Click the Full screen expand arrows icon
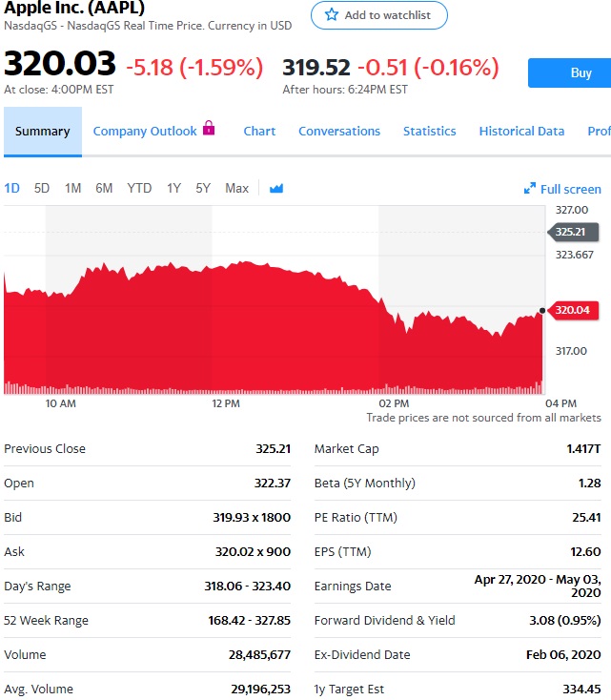 coord(530,189)
